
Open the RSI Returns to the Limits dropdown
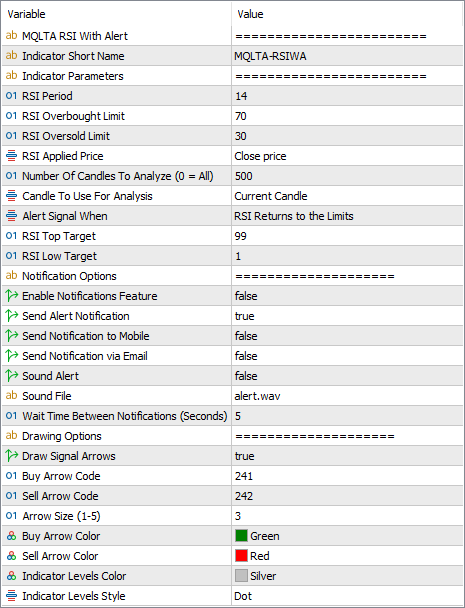347,216
